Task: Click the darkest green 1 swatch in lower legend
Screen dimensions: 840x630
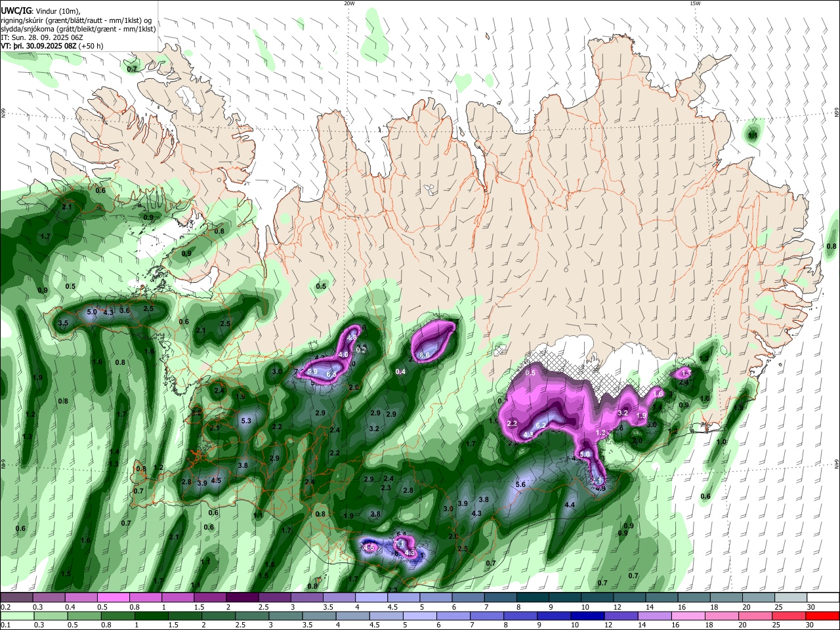Action: 151,616
